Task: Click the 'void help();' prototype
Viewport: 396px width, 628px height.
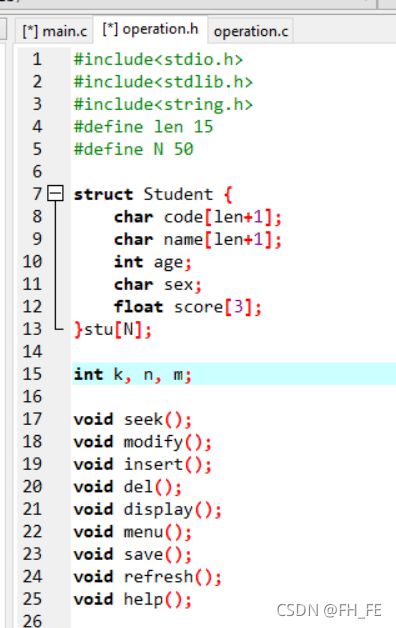Action: 133,599
